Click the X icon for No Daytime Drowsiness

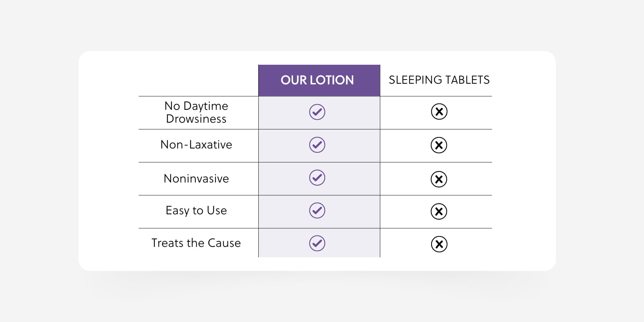click(x=439, y=112)
